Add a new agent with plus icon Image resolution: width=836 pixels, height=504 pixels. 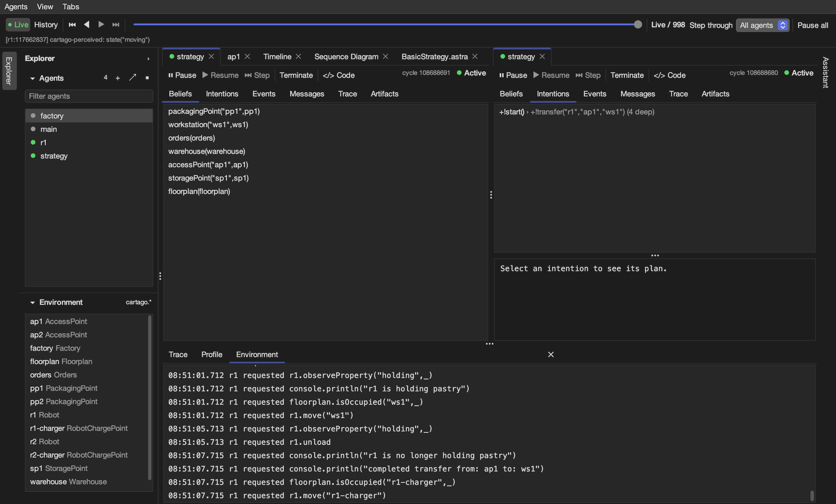coord(118,78)
